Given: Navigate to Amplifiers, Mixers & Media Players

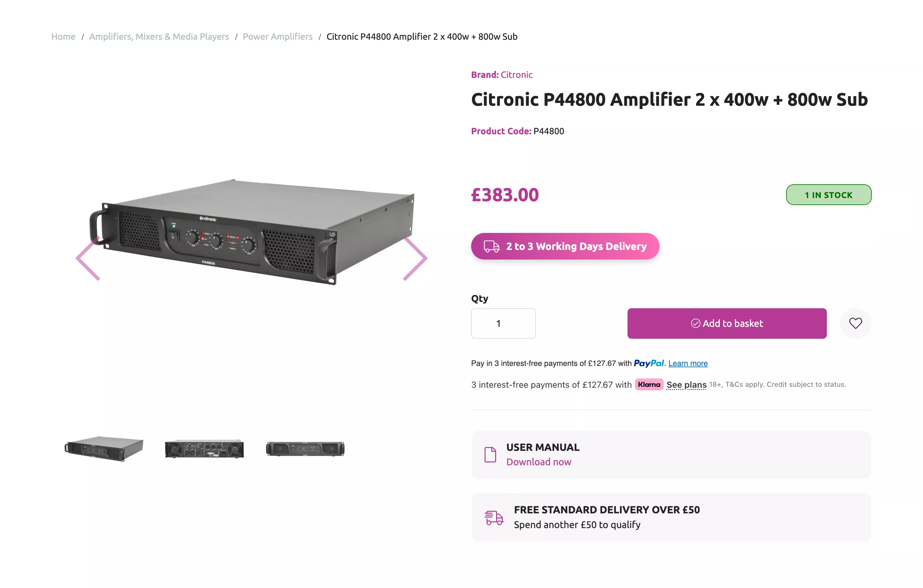Looking at the screenshot, I should coord(159,37).
